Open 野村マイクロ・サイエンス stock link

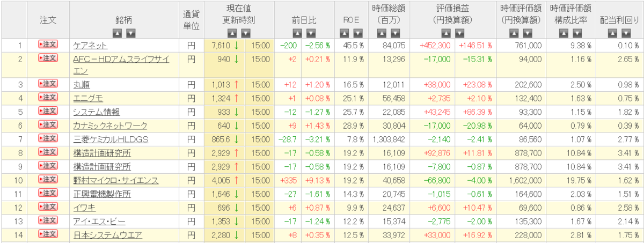115,180
